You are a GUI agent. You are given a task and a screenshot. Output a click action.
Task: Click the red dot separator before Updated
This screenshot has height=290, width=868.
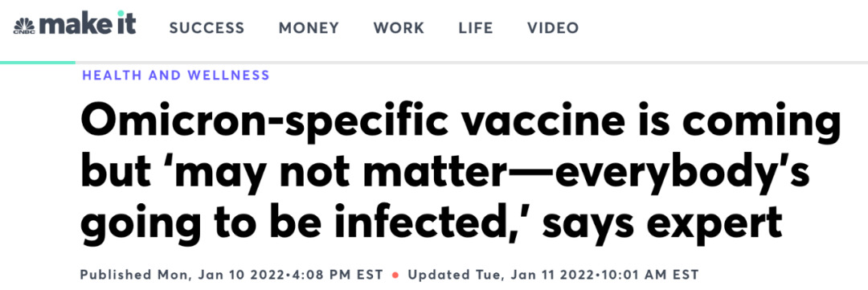click(395, 275)
